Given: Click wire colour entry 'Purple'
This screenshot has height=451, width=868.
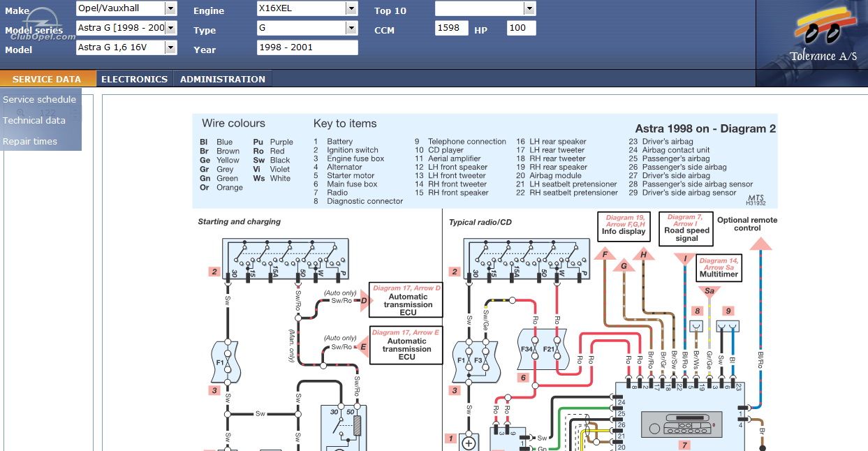Looking at the screenshot, I should (x=281, y=142).
